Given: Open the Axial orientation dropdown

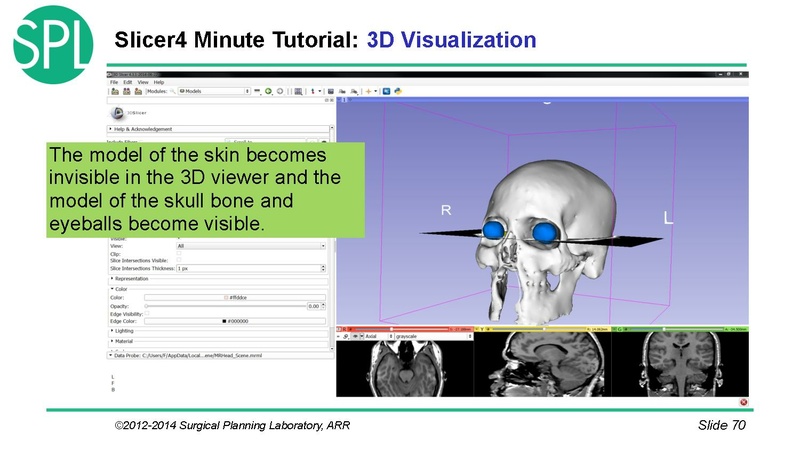Looking at the screenshot, I should [379, 337].
